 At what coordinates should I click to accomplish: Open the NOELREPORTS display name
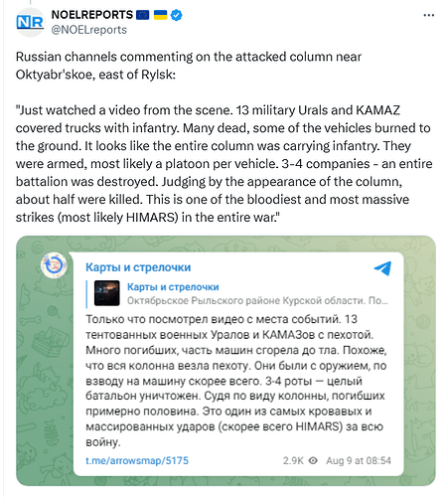92,15
